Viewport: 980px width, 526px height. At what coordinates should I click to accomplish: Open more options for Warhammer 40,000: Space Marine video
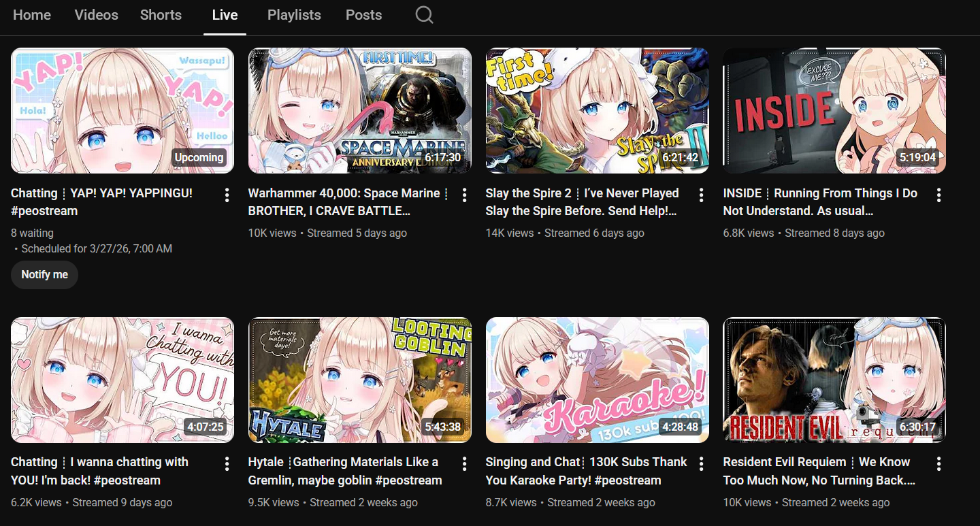[x=464, y=196]
